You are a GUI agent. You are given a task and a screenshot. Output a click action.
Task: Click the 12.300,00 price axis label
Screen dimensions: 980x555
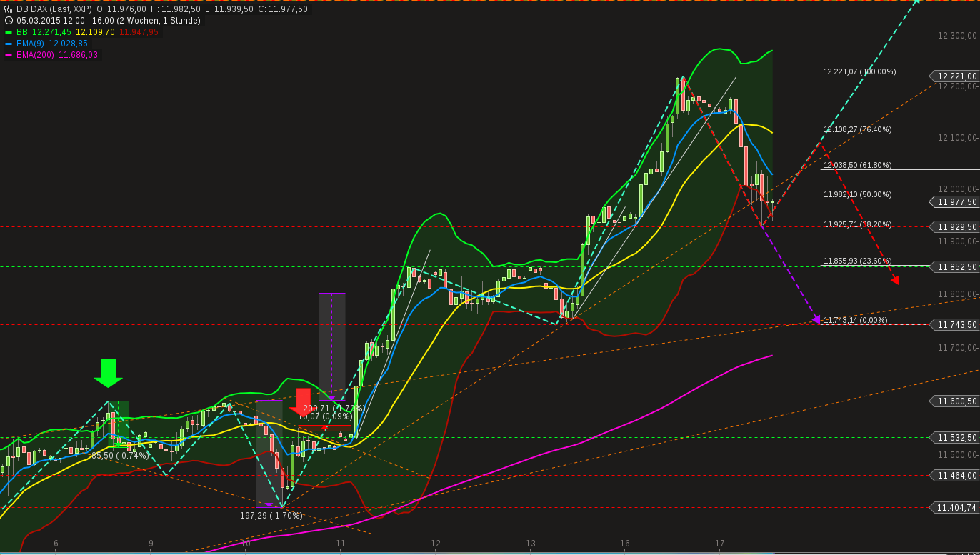coord(956,36)
